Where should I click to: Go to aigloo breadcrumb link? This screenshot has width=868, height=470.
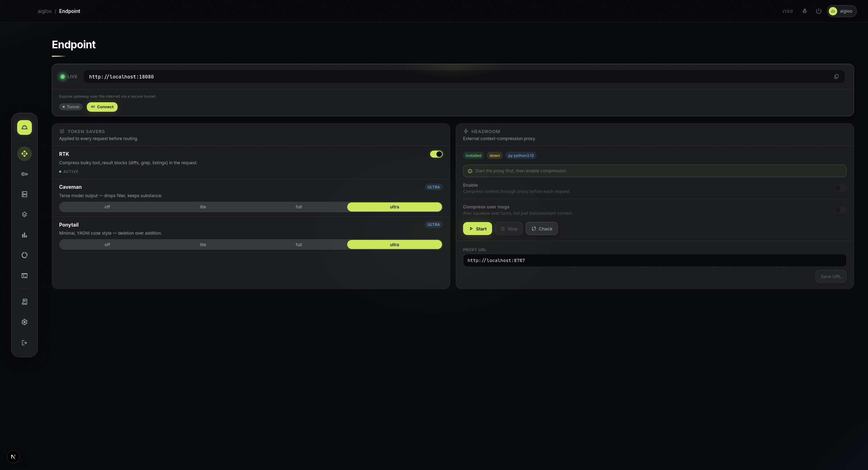[45, 11]
